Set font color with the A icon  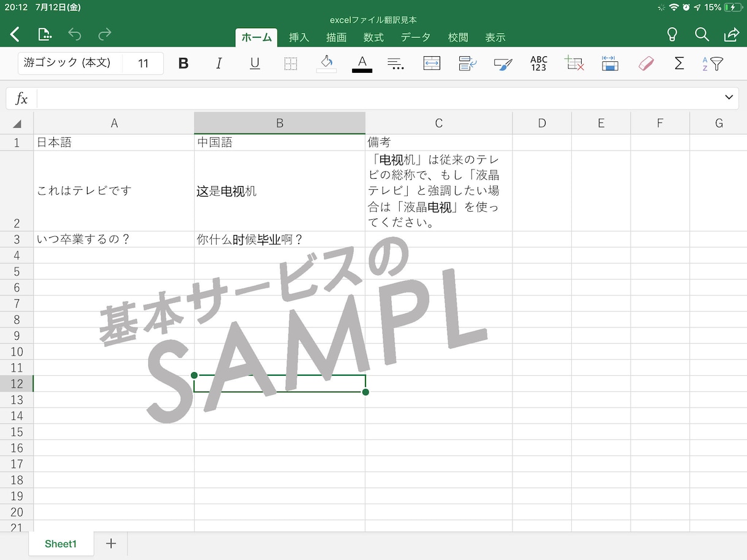pyautogui.click(x=362, y=64)
